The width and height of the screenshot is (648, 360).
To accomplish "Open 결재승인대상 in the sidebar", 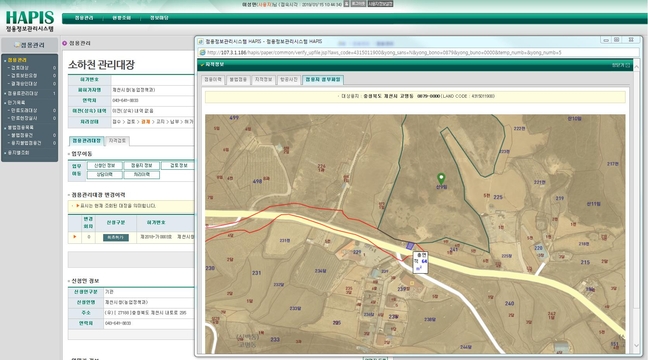I will click(24, 84).
